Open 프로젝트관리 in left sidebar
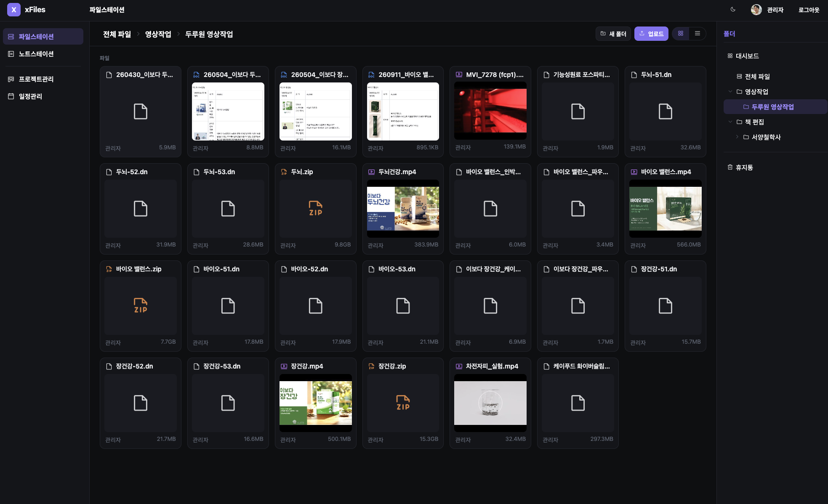This screenshot has height=504, width=828. pos(43,79)
